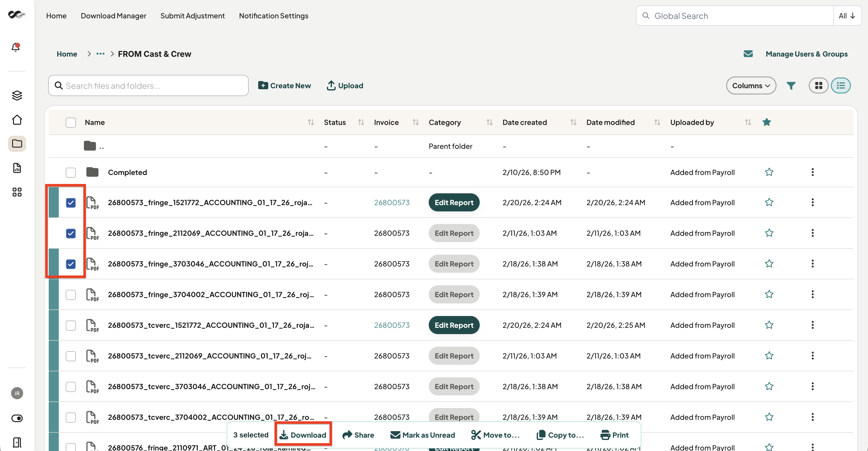
Task: Star the fringe_1521772 file
Action: click(769, 202)
